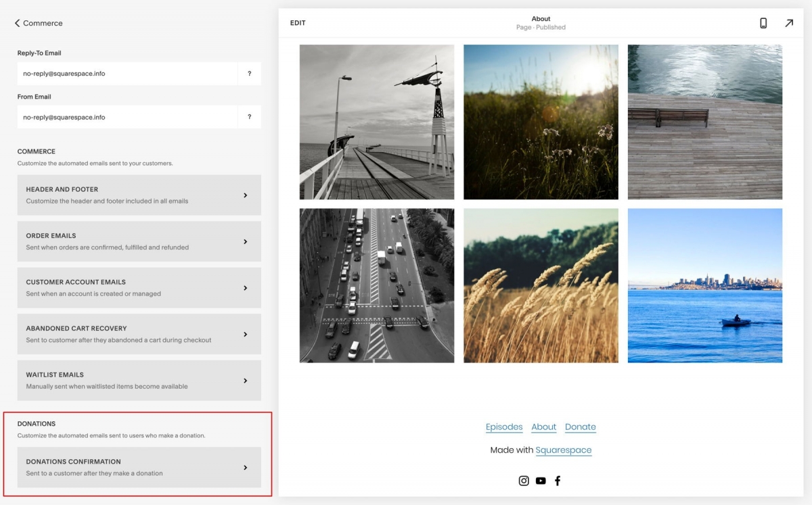
Task: Expand Customer Account Emails settings
Action: pyautogui.click(x=139, y=287)
